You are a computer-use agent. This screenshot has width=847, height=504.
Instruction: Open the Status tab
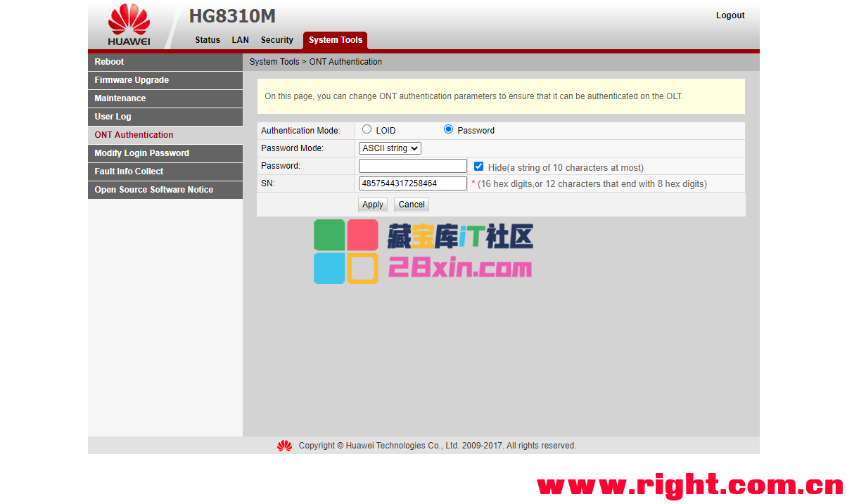pyautogui.click(x=208, y=40)
